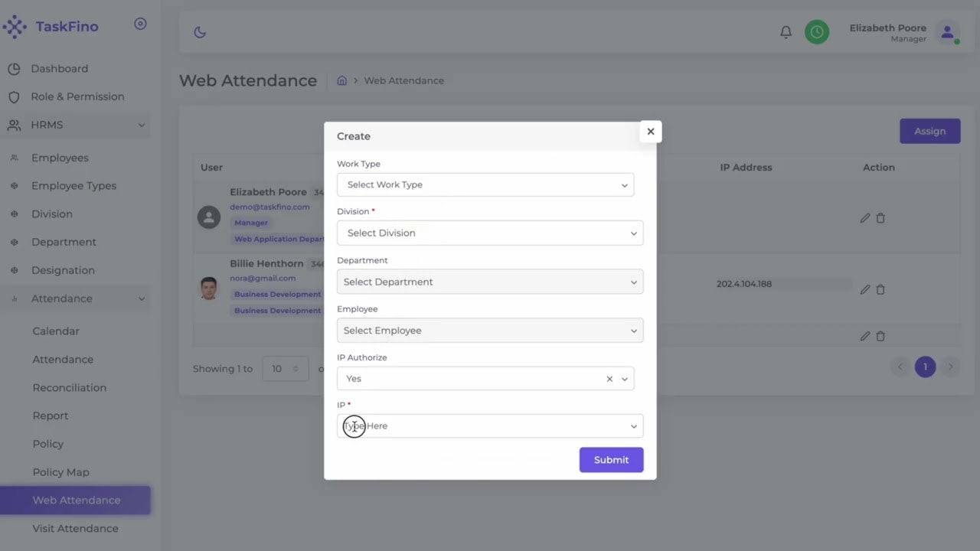The width and height of the screenshot is (980, 551).
Task: Click the green clock attendance icon
Action: point(817,32)
